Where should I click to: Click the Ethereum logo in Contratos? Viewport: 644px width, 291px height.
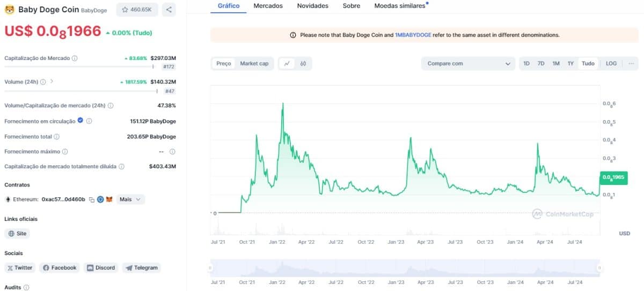click(x=8, y=199)
